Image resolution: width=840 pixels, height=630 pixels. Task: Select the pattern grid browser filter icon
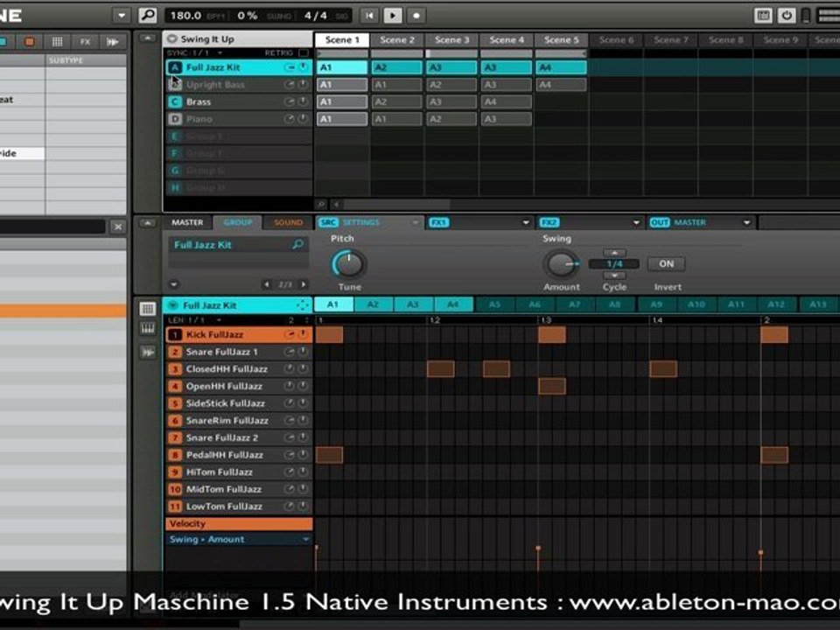point(58,41)
